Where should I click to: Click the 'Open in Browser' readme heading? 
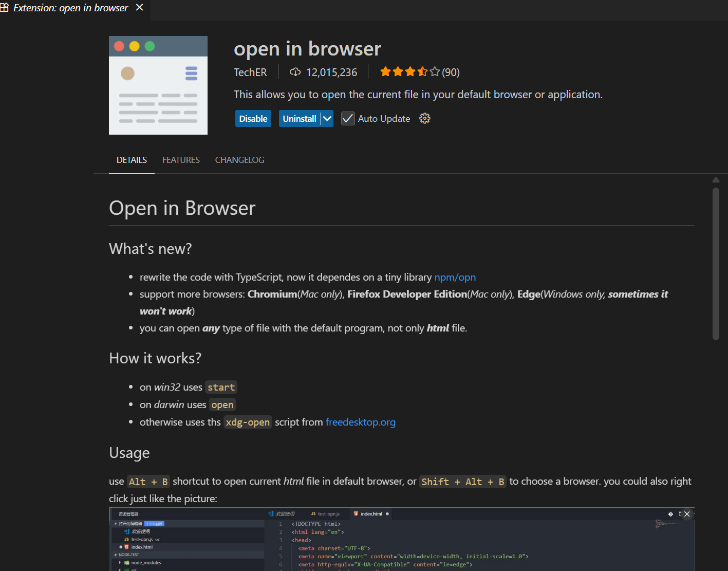[x=182, y=208]
